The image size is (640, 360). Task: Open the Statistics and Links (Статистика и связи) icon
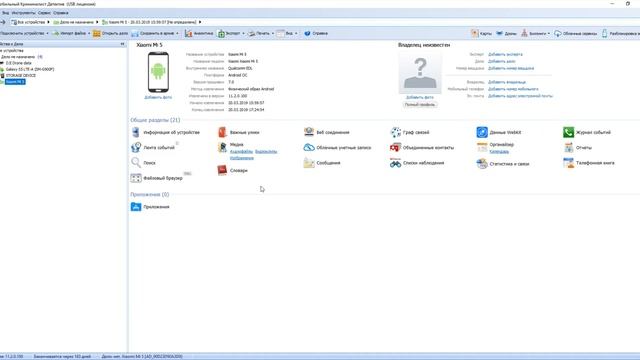click(482, 163)
